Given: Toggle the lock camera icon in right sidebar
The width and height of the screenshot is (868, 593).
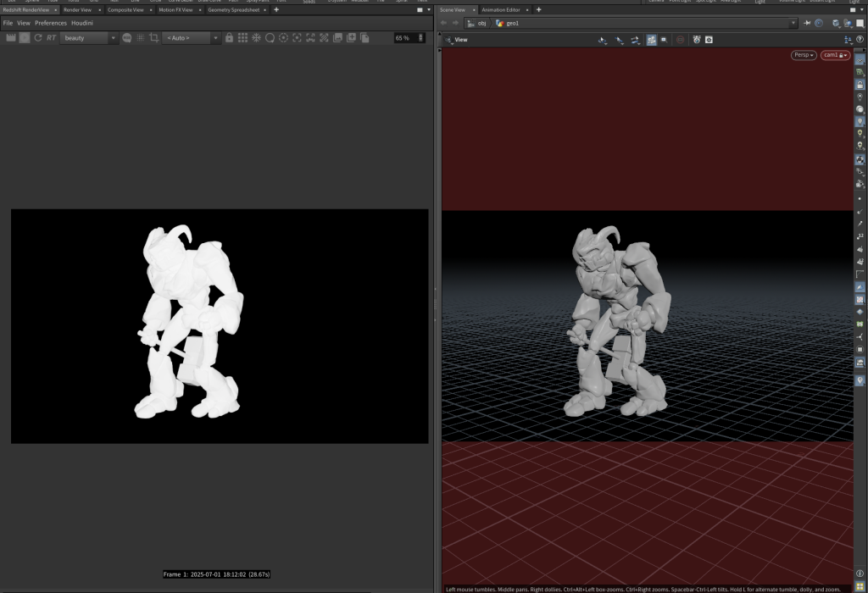Looking at the screenshot, I should pyautogui.click(x=860, y=85).
